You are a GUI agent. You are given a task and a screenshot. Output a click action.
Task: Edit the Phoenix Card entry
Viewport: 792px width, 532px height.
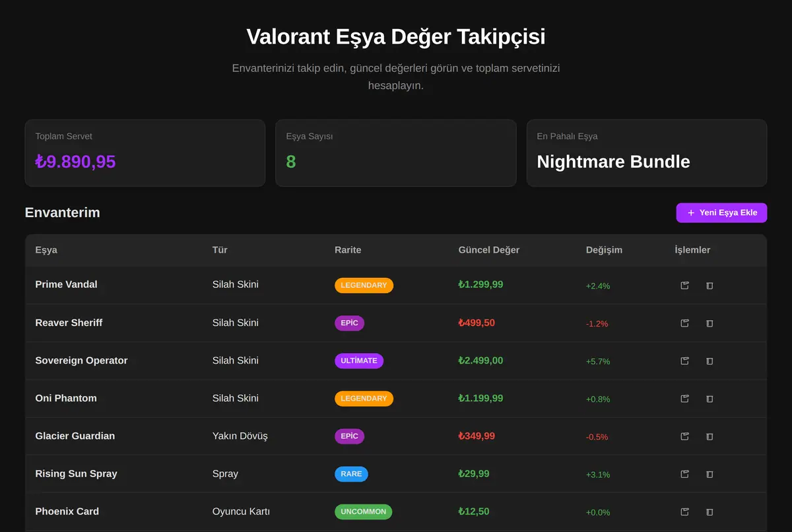point(684,512)
